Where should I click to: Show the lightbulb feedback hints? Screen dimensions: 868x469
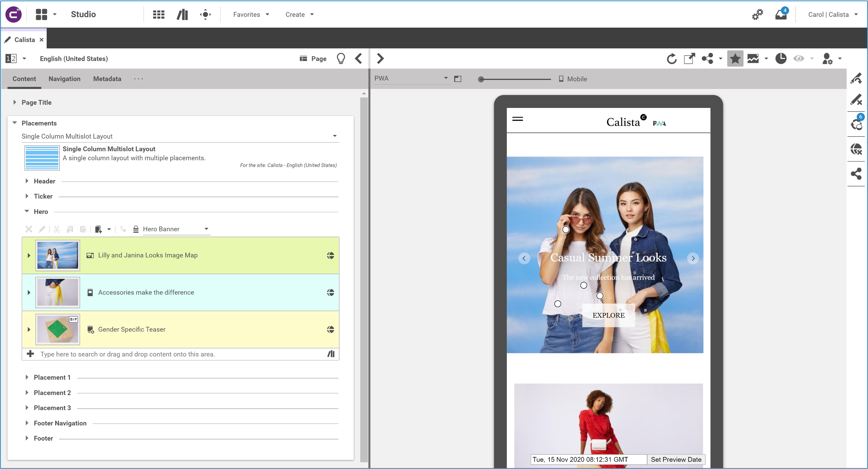click(341, 59)
